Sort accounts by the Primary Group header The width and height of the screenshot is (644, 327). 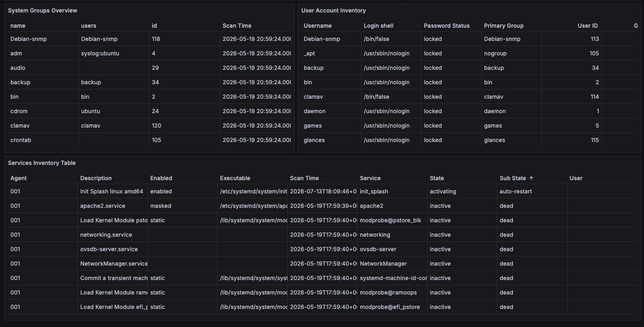coord(504,26)
